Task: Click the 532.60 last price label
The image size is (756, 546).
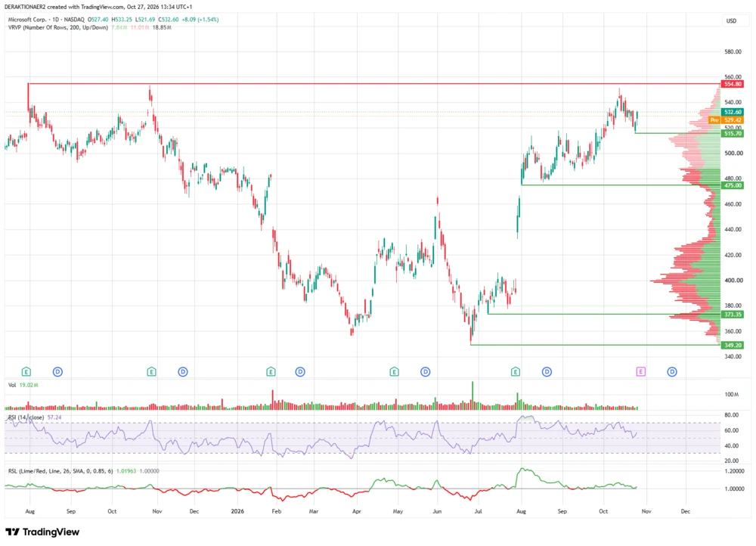Action: (x=733, y=112)
